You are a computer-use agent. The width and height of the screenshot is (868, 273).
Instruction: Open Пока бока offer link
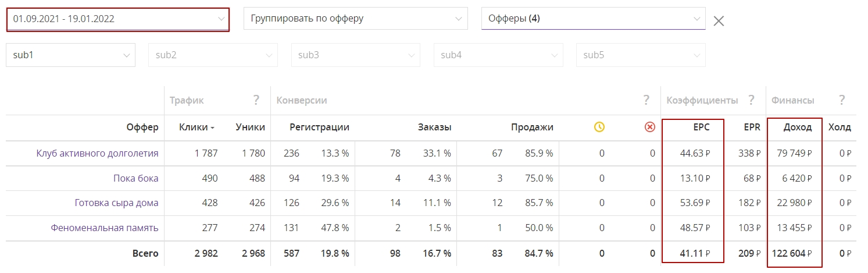[x=135, y=178]
